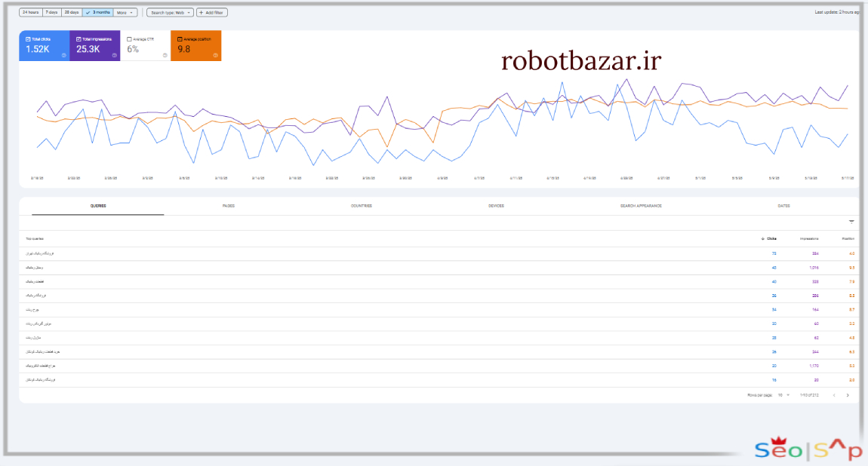Sort table by Position column header
Screen dimensions: 868x466
point(848,239)
